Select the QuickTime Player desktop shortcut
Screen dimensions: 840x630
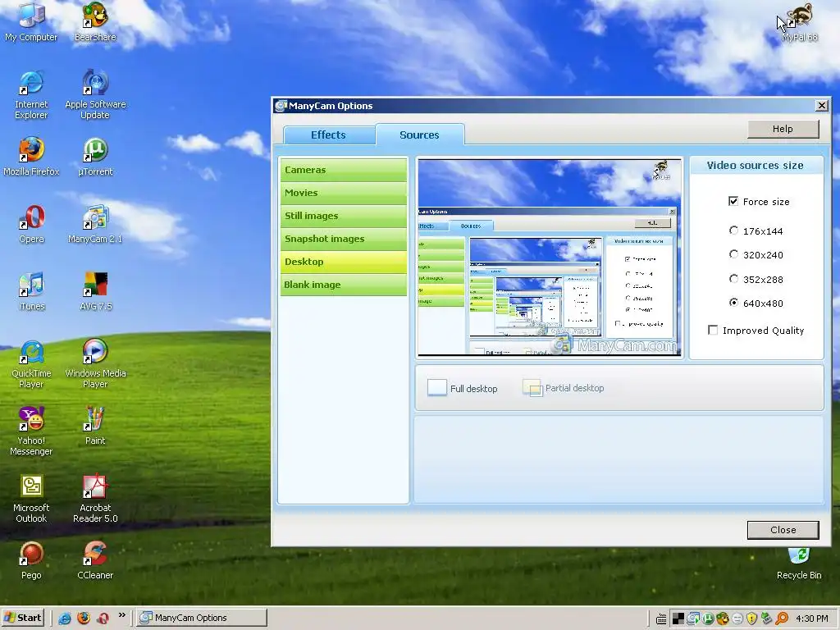pos(31,364)
